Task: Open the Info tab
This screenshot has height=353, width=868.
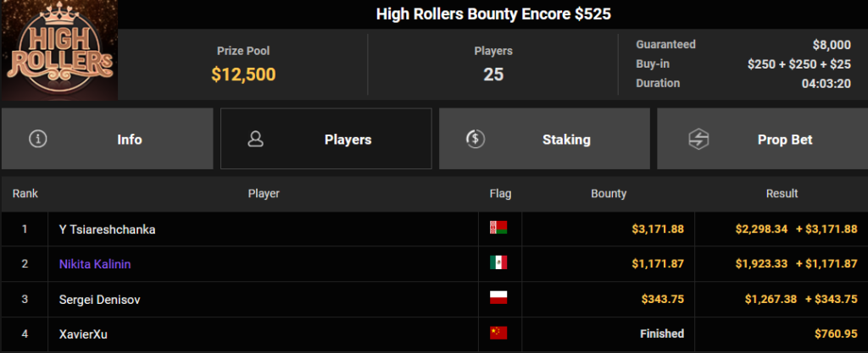Action: 108,139
